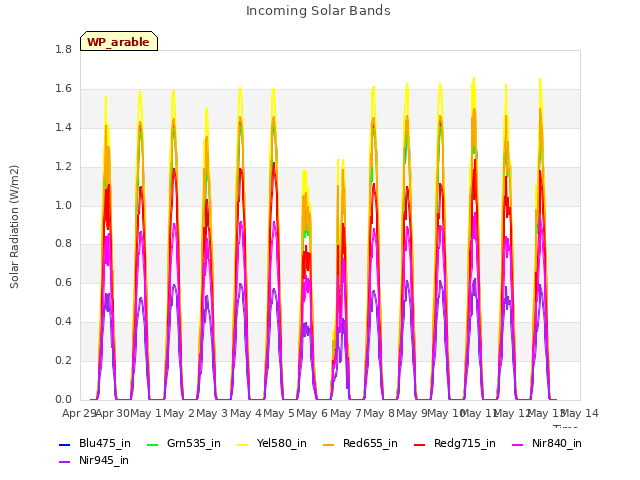This screenshot has height=480, width=640.
Task: Click the red Redg715_in legend color marker
Action: tap(420, 444)
